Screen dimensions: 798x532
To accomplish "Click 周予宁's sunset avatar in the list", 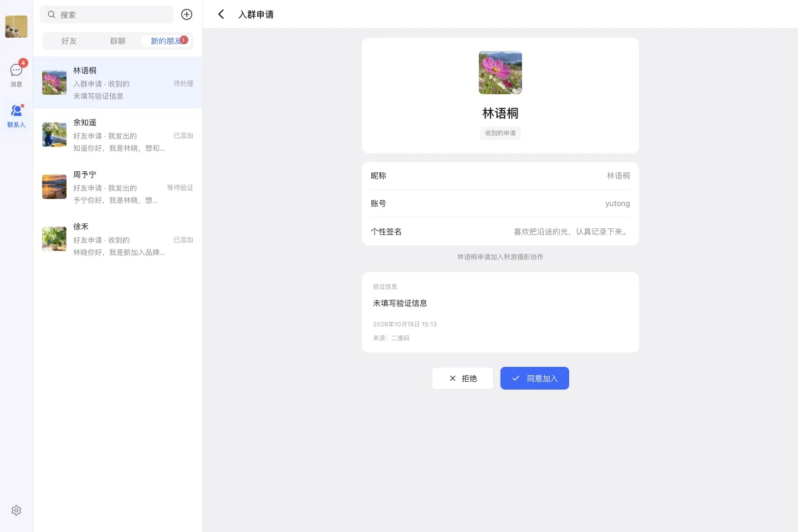I will 54,187.
